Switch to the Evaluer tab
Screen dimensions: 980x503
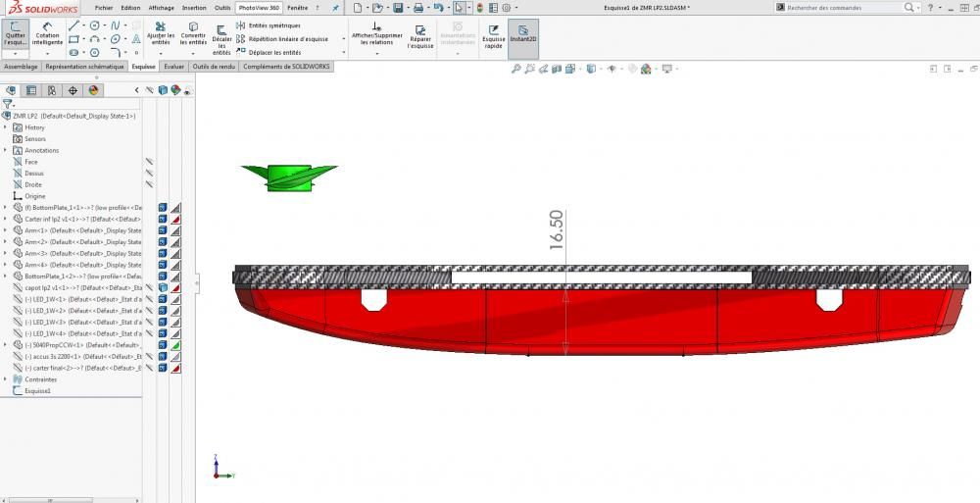[x=173, y=67]
